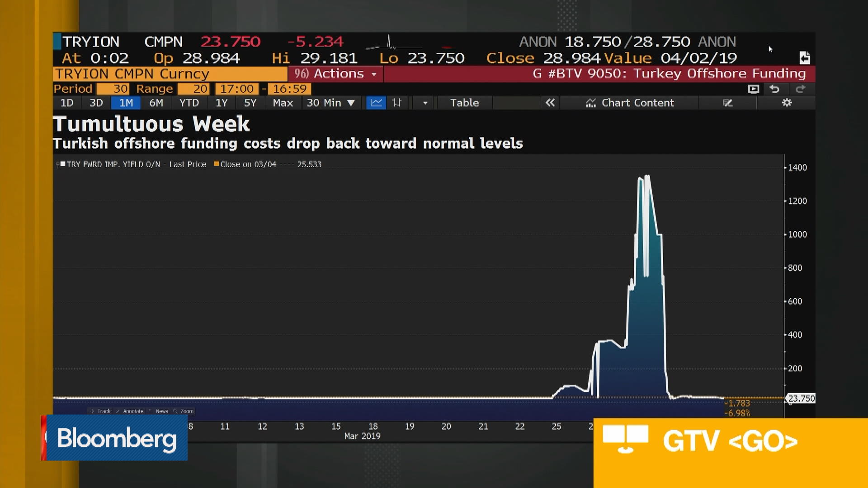Click the video playback screen icon
The height and width of the screenshot is (488, 868).
[753, 89]
